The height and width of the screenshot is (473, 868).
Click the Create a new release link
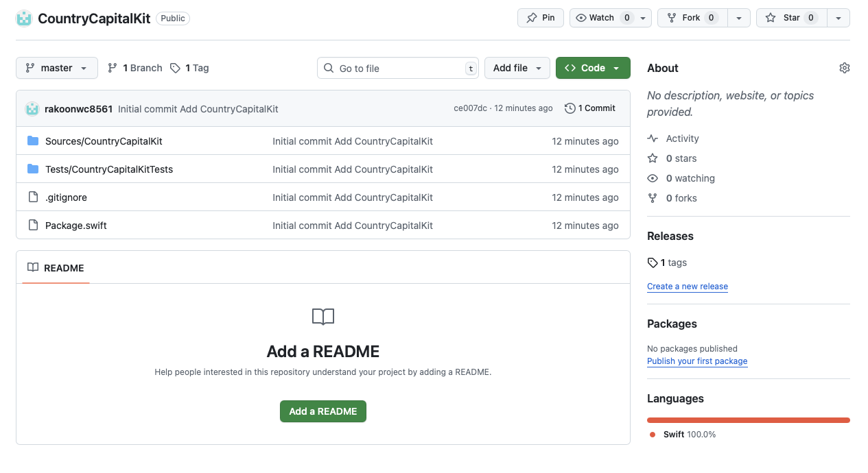coord(688,287)
